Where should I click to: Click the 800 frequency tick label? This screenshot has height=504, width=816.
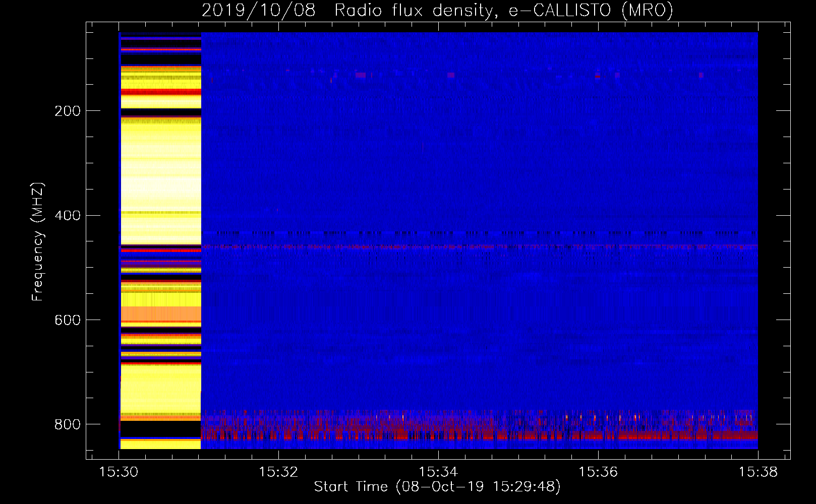point(68,424)
